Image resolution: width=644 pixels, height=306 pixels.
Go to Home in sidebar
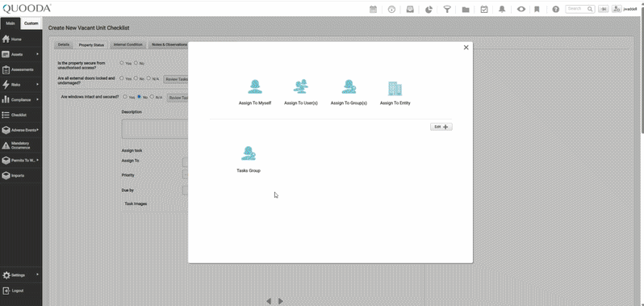click(21, 39)
